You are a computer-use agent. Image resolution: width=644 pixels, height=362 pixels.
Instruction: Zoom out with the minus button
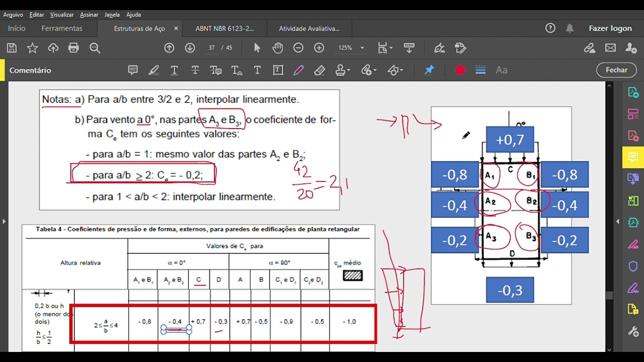click(298, 48)
